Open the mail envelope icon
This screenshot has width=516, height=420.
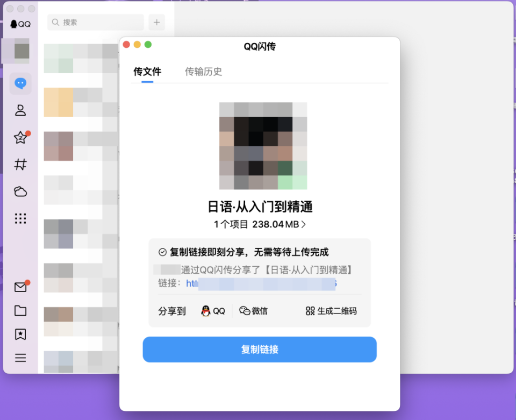click(20, 287)
